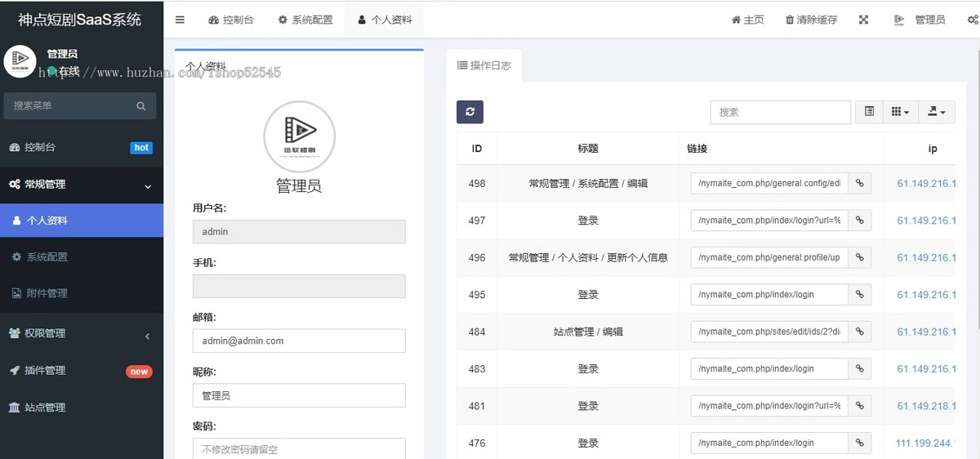Click the magnifier icon in sidebar menu search
Screen dimensions: 980x459
[140, 106]
